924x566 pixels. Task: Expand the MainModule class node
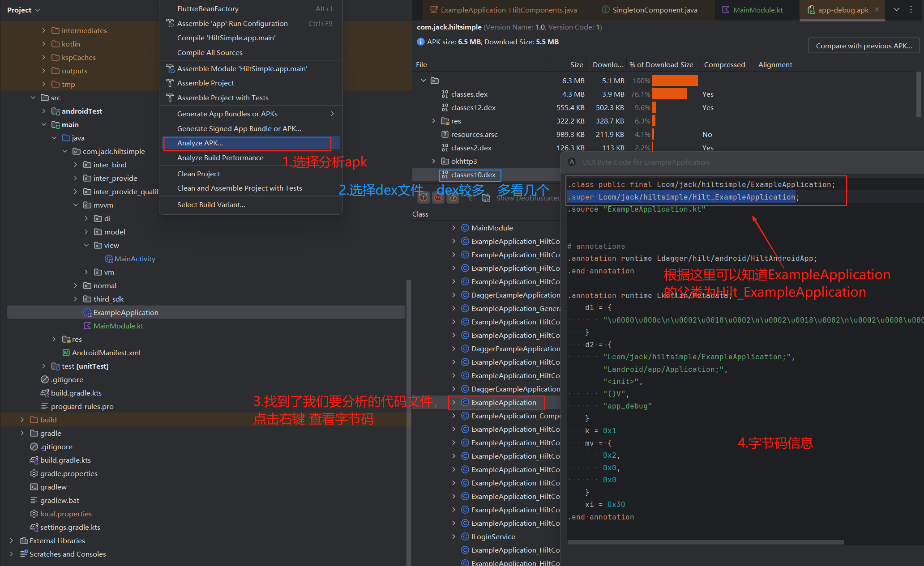453,228
